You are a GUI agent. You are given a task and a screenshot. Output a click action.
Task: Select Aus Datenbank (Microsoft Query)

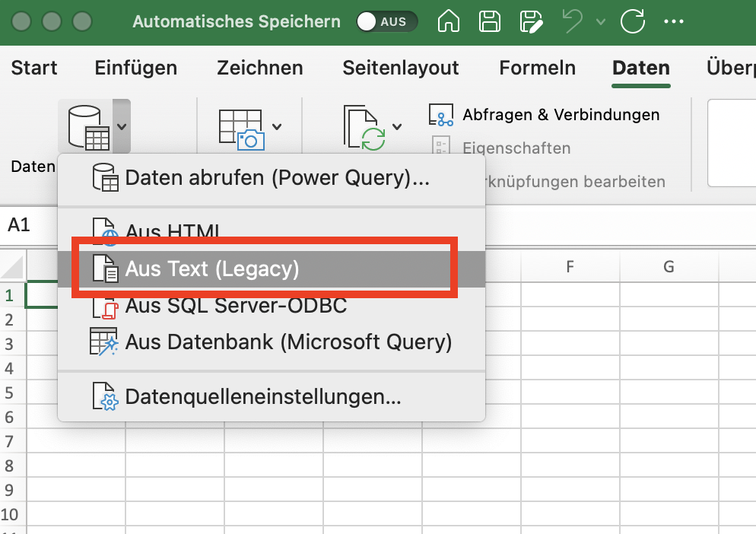pyautogui.click(x=288, y=342)
